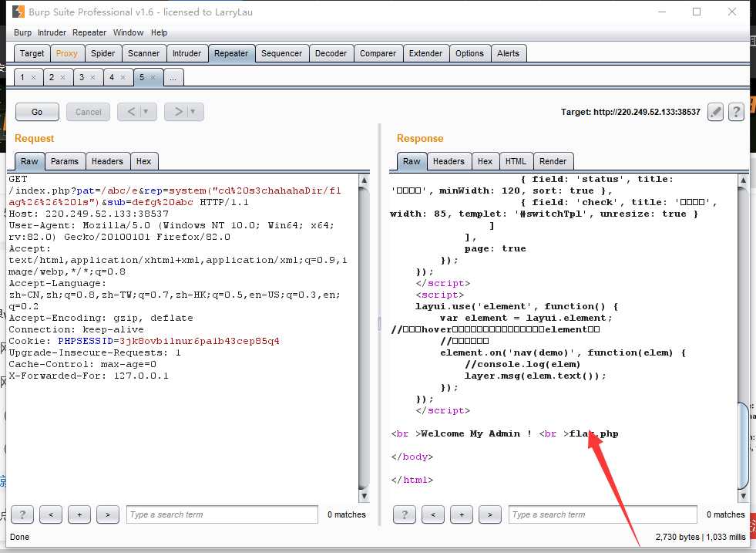The height and width of the screenshot is (553, 756).
Task: Click the Cancel button
Action: pyautogui.click(x=88, y=112)
